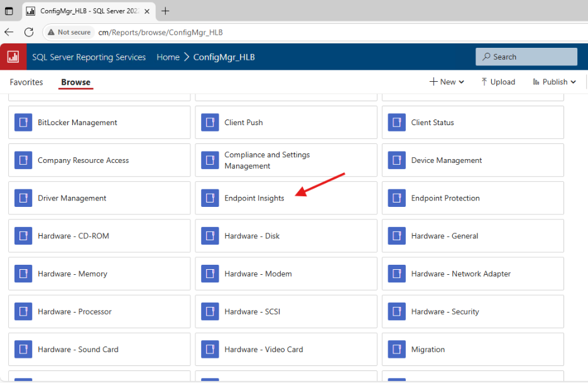588x383 pixels.
Task: Select the Hardware - SCSI folder icon
Action: 210,311
